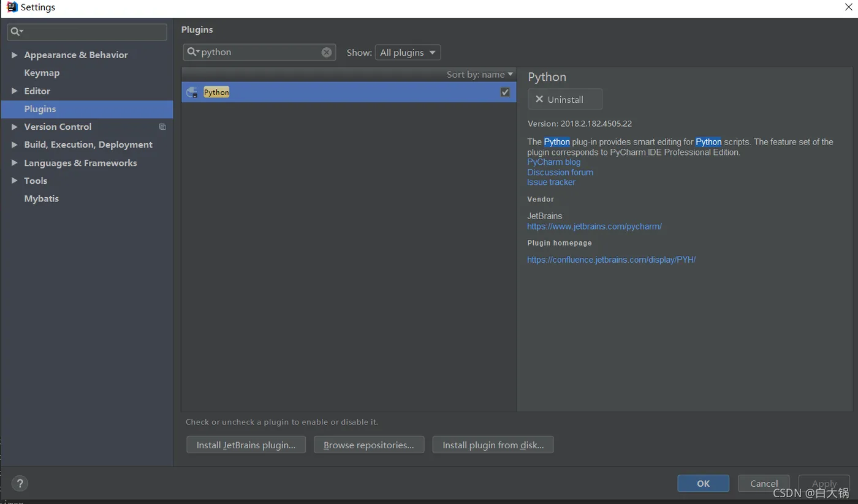Expand the Tools section

tap(14, 181)
